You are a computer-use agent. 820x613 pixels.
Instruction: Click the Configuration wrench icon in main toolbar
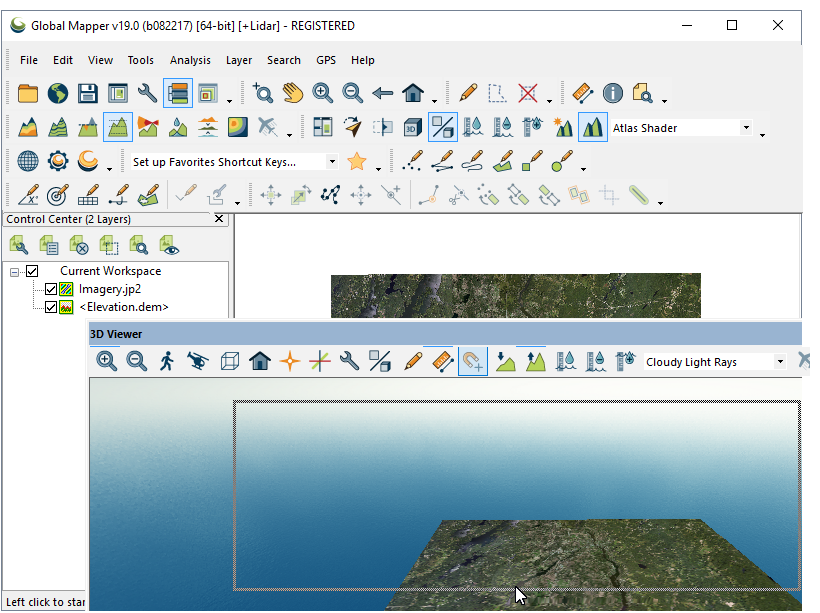pos(147,94)
